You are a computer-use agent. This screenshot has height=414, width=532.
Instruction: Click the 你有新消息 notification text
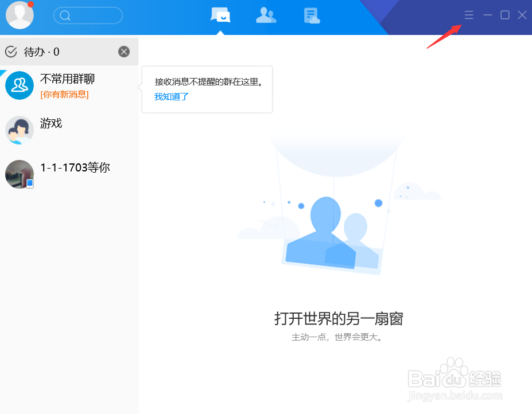[x=64, y=95]
